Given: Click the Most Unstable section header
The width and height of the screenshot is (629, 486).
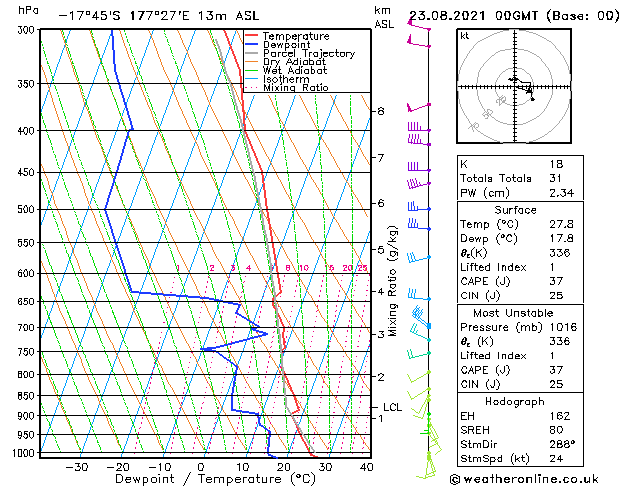Looking at the screenshot, I should click(513, 313).
